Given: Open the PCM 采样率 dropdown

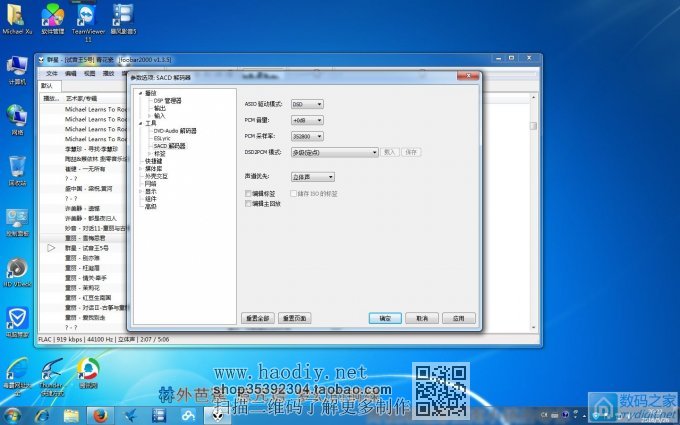Looking at the screenshot, I should click(x=307, y=136).
